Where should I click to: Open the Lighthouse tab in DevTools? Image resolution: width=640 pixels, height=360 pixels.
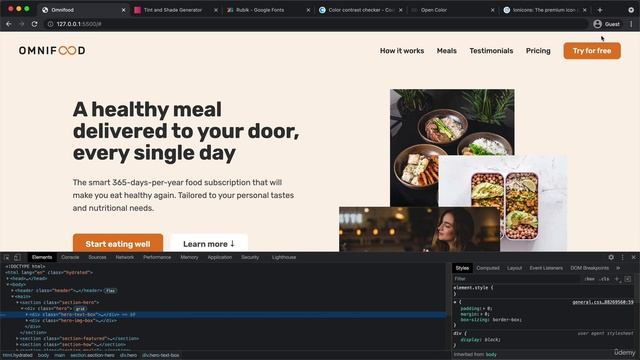(284, 257)
